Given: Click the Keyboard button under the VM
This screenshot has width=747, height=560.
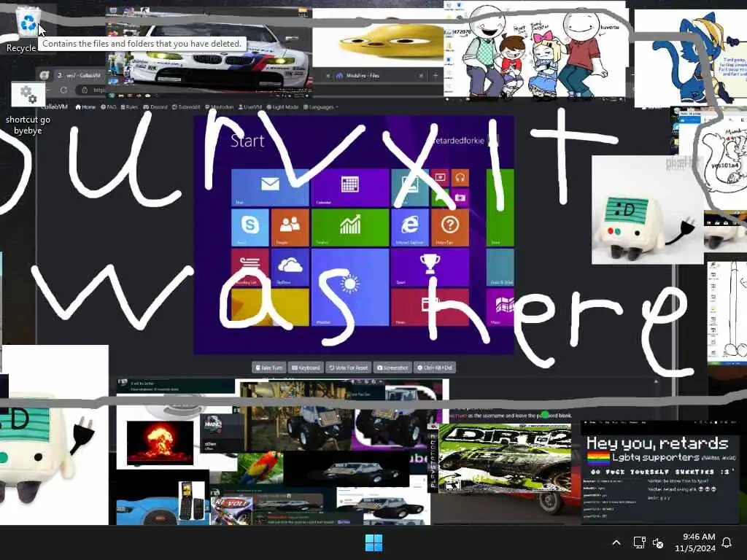Looking at the screenshot, I should coord(306,367).
